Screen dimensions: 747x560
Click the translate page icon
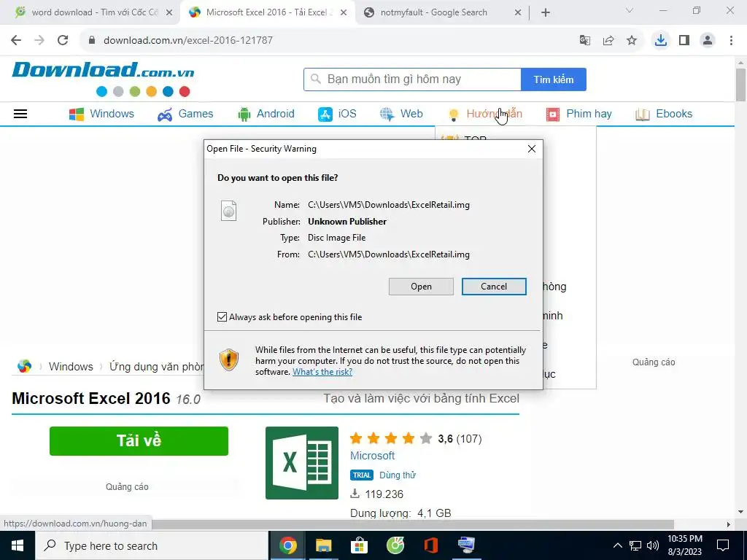[x=585, y=41]
